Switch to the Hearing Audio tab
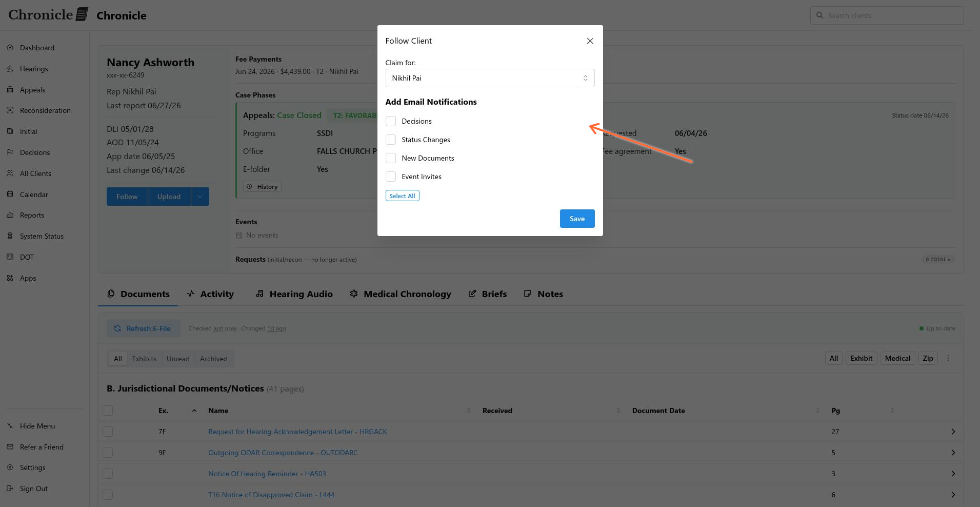This screenshot has width=980, height=507. point(294,294)
